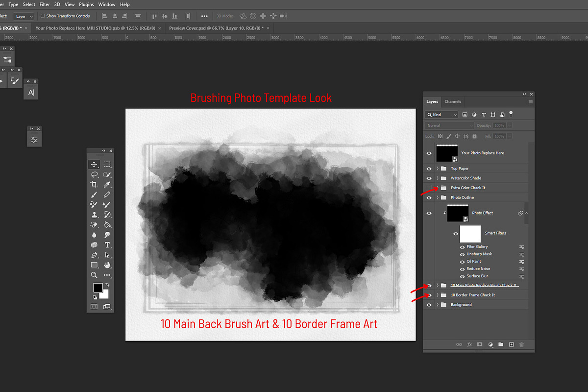Swap foreground and background colors
Viewport: 588px width, 392px height.
pyautogui.click(x=107, y=285)
